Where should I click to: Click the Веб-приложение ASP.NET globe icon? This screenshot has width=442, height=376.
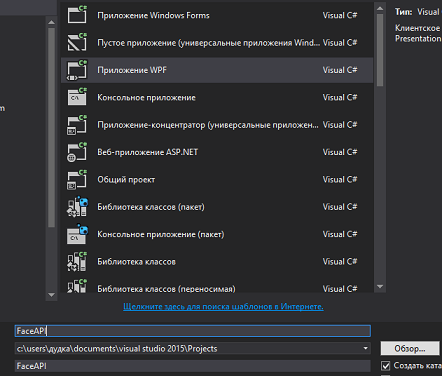(x=77, y=152)
